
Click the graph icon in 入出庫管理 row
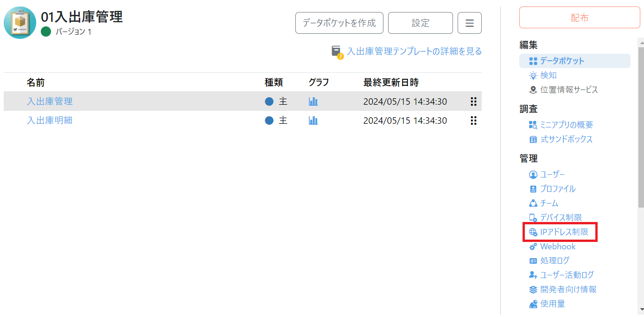tap(313, 101)
